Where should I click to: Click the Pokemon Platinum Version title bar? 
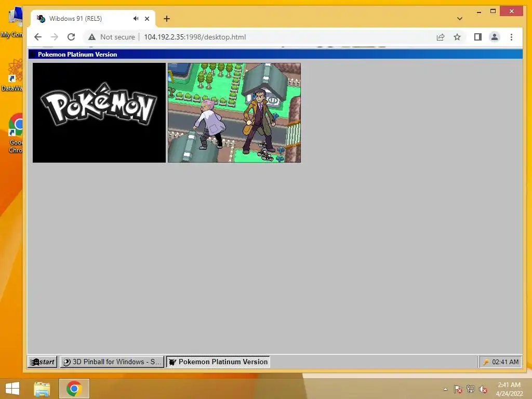(275, 54)
